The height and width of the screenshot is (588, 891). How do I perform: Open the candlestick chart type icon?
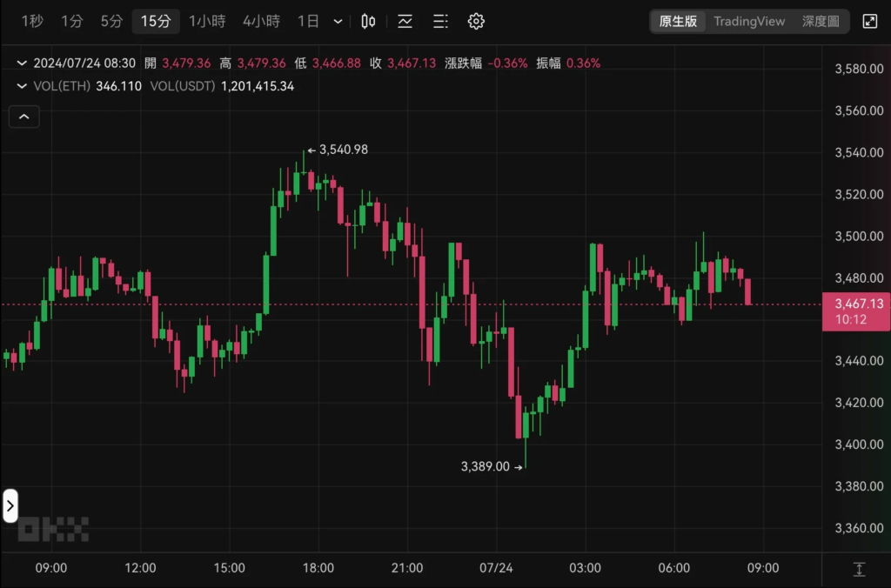368,22
